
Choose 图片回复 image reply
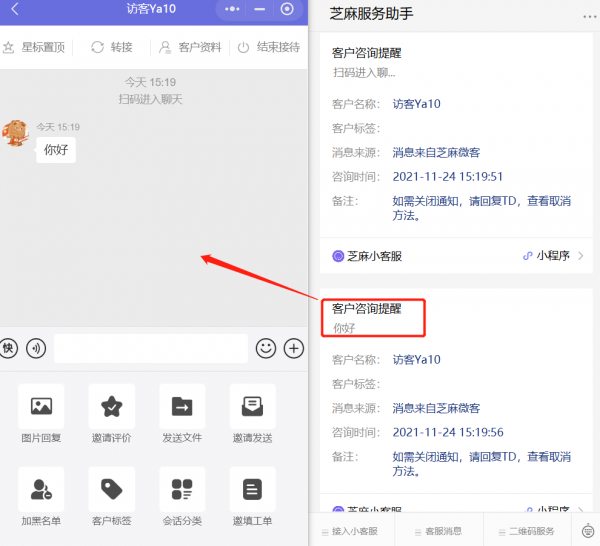[x=41, y=414]
